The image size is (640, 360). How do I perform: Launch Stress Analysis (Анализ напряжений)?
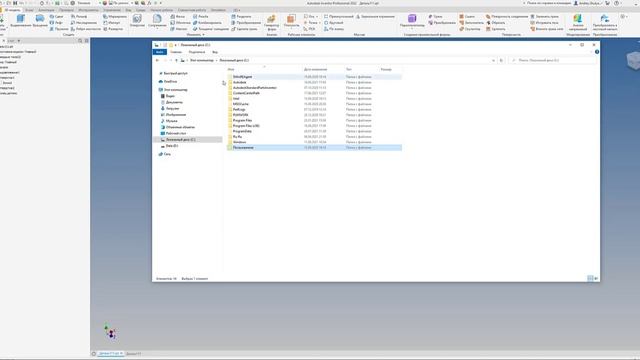click(578, 22)
